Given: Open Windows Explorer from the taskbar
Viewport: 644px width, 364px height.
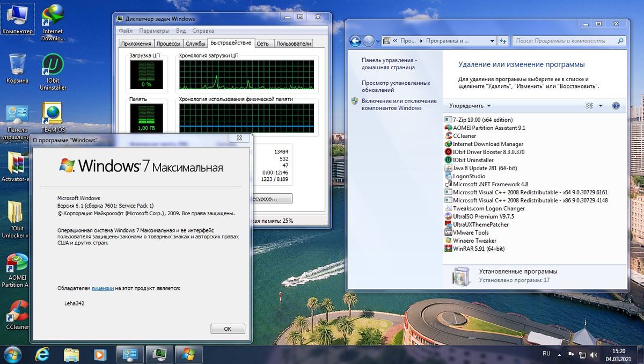Looking at the screenshot, I should (71, 354).
